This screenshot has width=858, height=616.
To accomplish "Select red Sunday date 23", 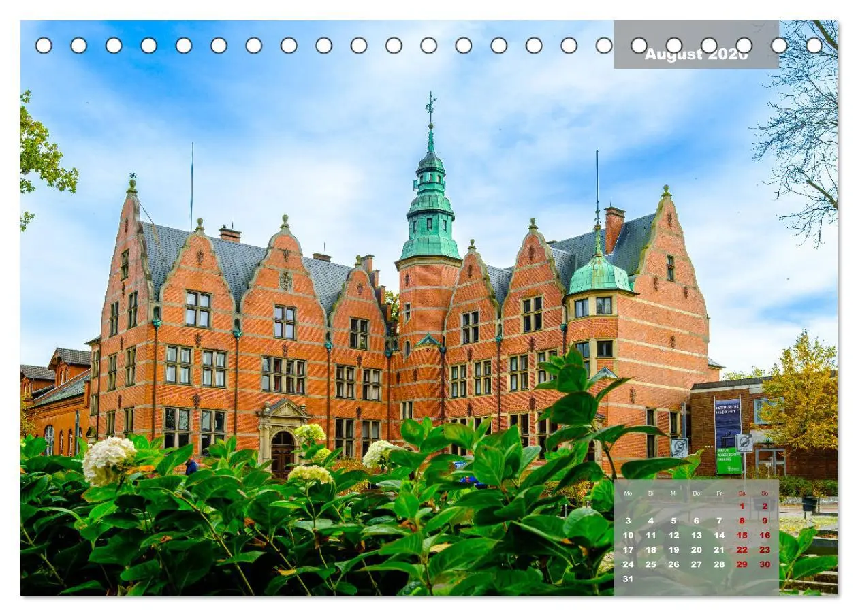I will click(765, 550).
